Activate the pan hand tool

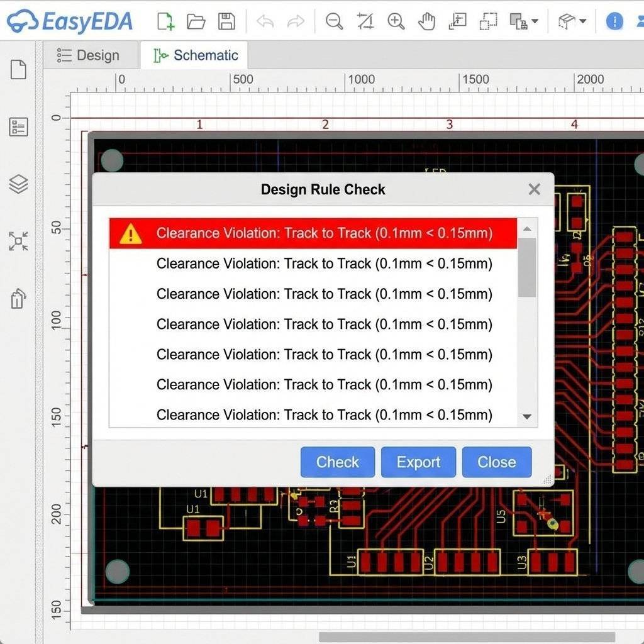tap(426, 21)
